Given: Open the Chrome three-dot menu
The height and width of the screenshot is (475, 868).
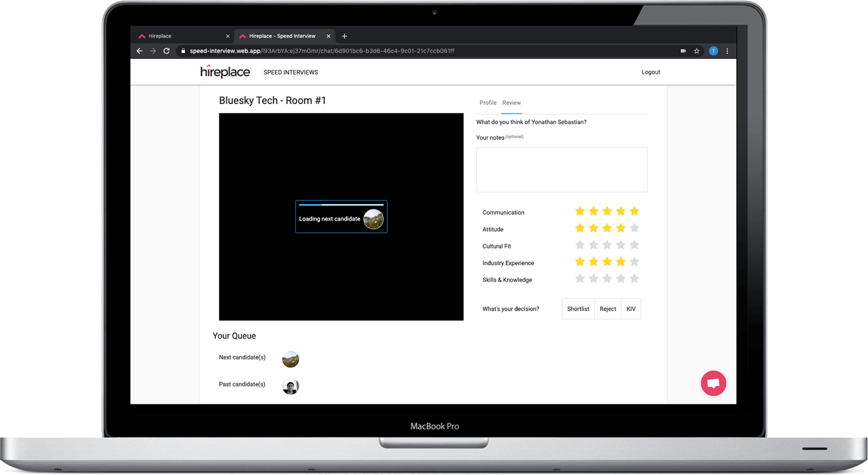Looking at the screenshot, I should click(727, 51).
